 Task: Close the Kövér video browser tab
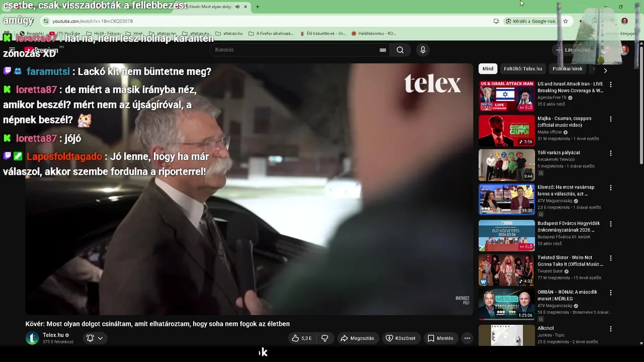(x=246, y=7)
